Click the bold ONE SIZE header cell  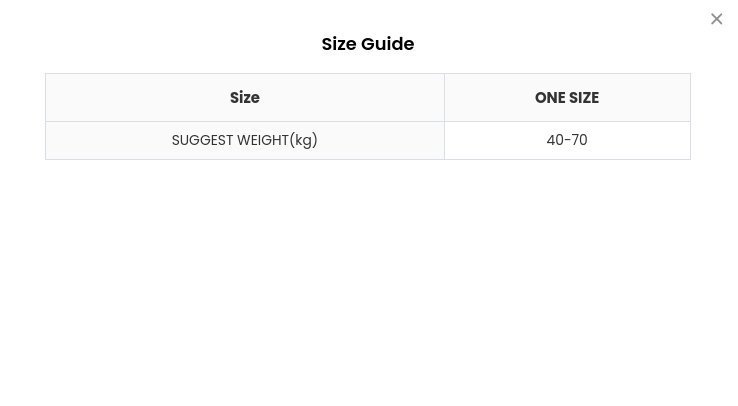pyautogui.click(x=567, y=98)
